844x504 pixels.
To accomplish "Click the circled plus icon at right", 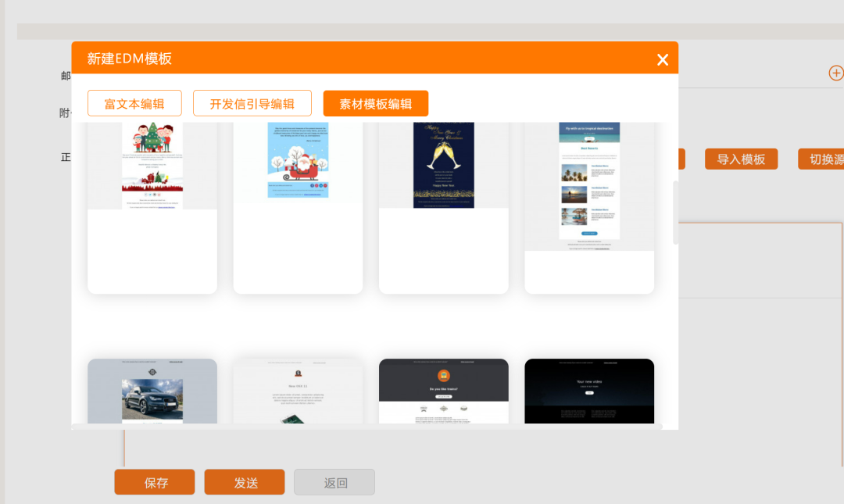I will (x=836, y=73).
